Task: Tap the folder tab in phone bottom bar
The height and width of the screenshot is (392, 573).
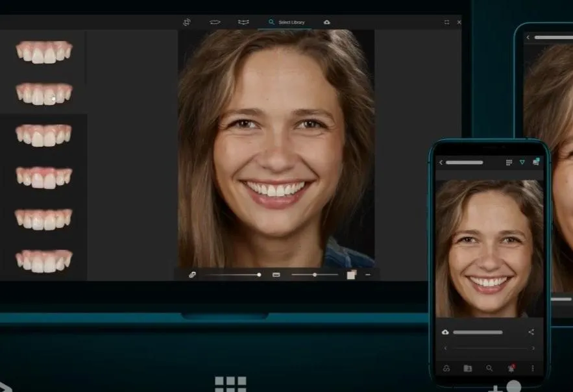Action: [468, 368]
